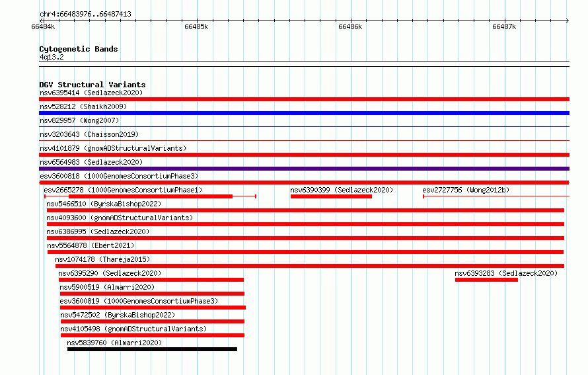The image size is (588, 375).
Task: Click the red bar for nsv6395414
Action: [x=304, y=99]
